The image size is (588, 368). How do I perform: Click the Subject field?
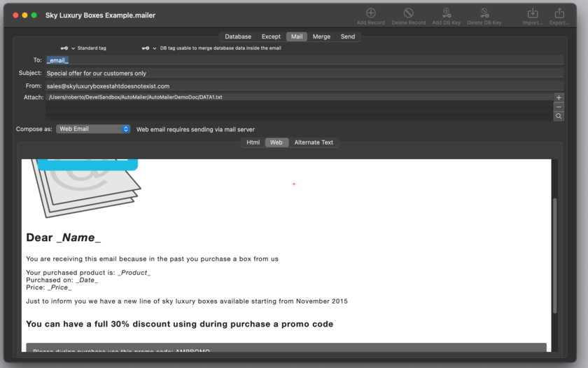304,73
